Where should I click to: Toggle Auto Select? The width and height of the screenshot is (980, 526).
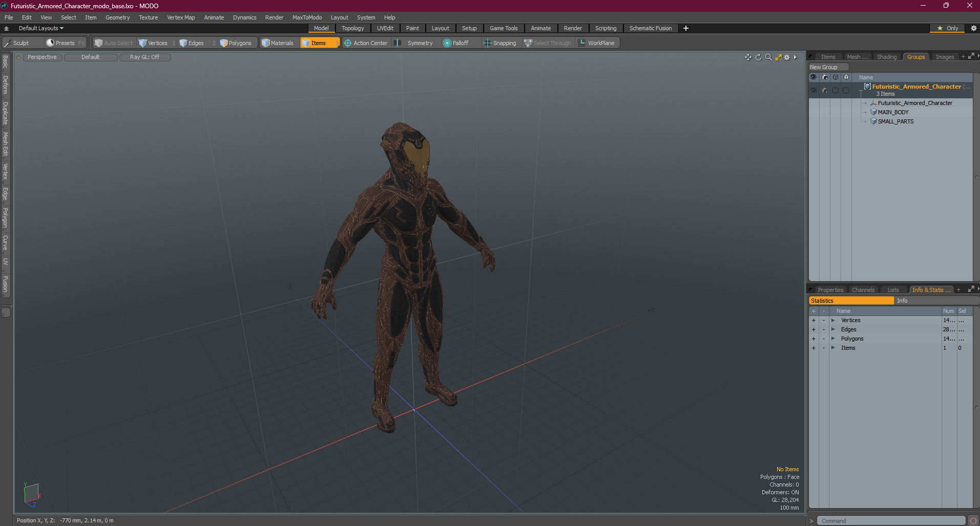tap(114, 43)
